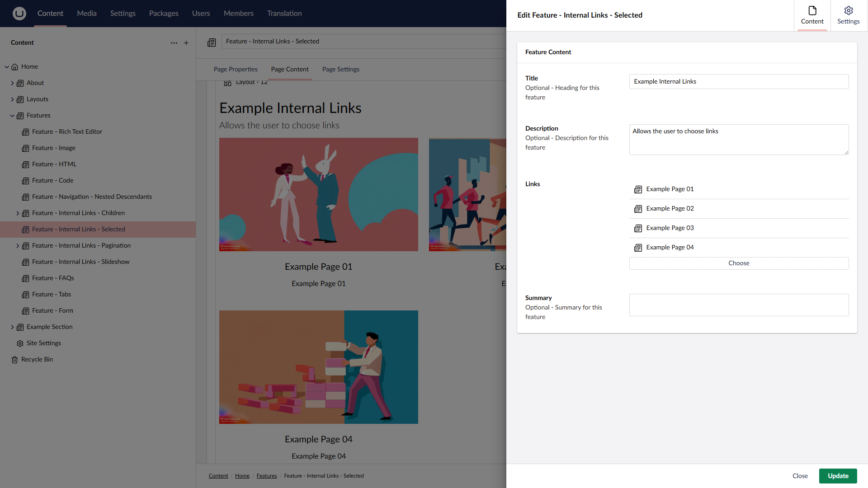The width and height of the screenshot is (868, 488).
Task: Click the Example Page 03 link icon
Action: pos(638,228)
